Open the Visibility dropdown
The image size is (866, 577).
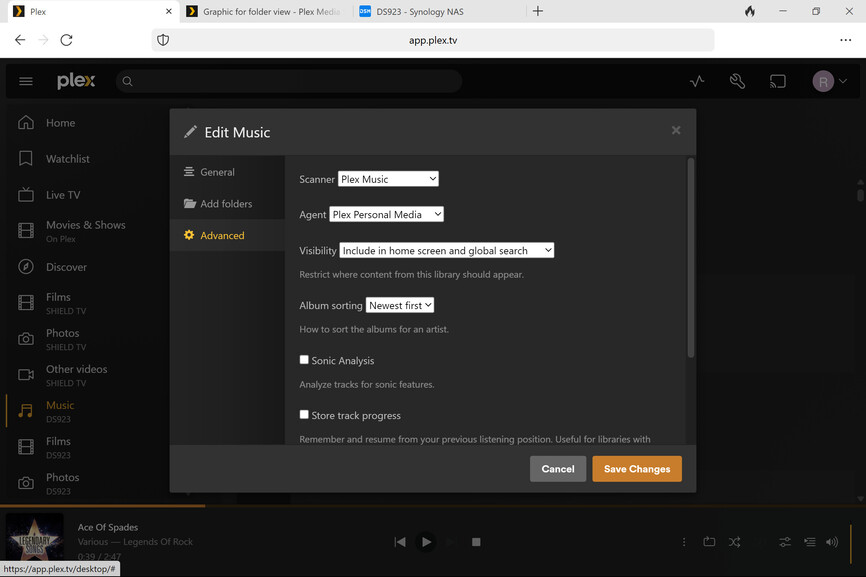(x=446, y=250)
